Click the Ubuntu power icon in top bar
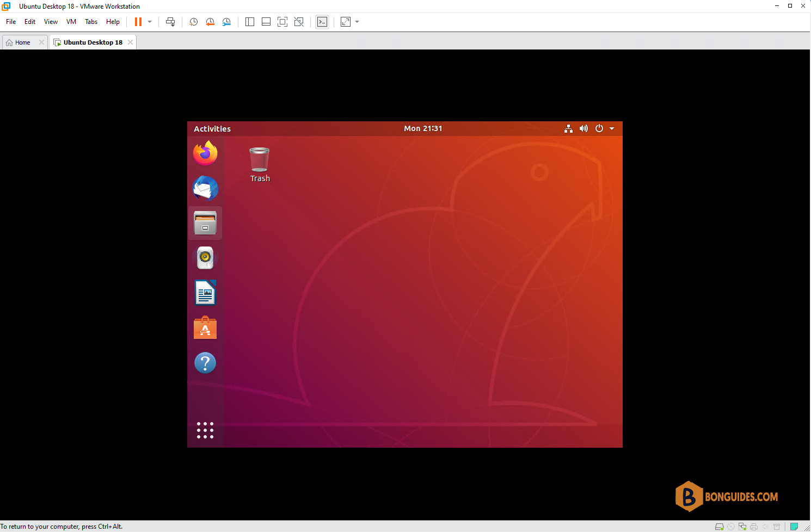This screenshot has width=811, height=532. [599, 129]
